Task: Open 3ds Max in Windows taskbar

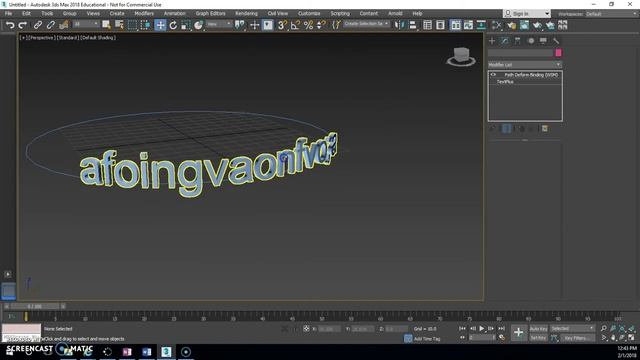Action: click(166, 351)
